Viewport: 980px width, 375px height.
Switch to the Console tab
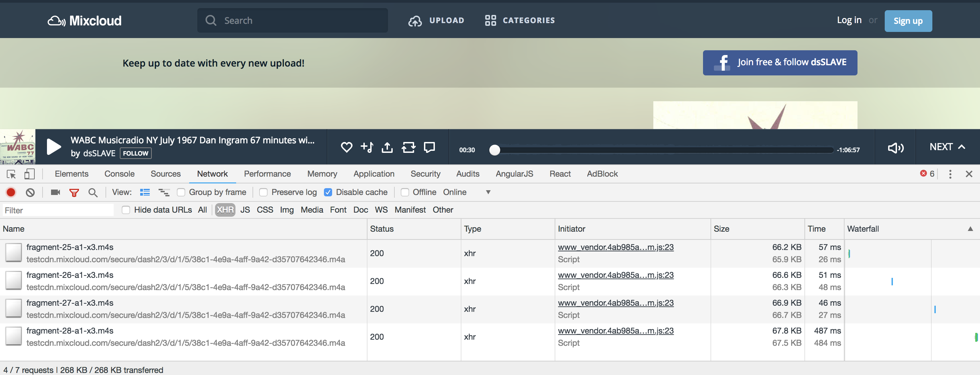(119, 174)
